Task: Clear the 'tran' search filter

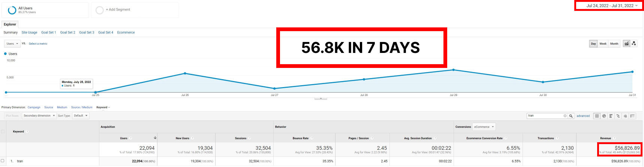Action: coord(565,116)
